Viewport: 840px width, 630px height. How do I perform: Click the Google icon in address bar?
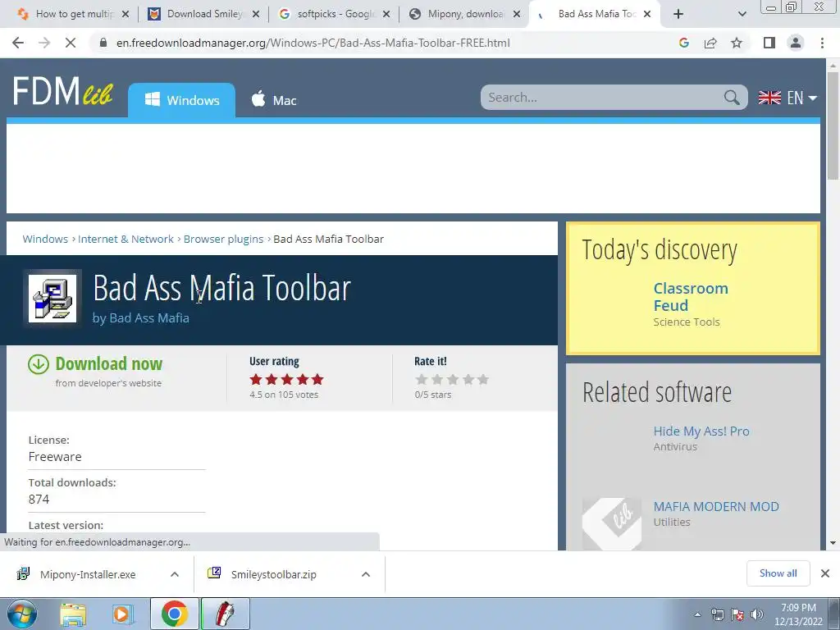[x=683, y=43]
